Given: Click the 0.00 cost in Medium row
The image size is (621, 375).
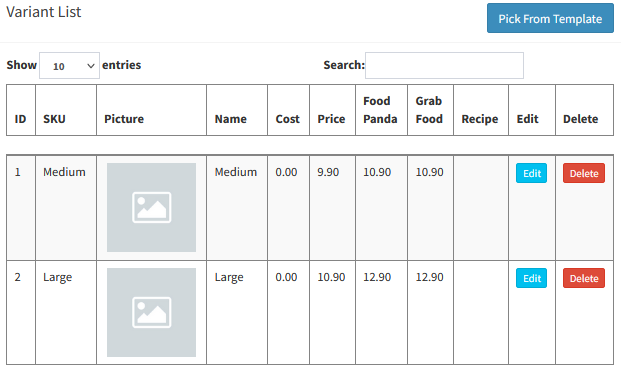Looking at the screenshot, I should [286, 172].
